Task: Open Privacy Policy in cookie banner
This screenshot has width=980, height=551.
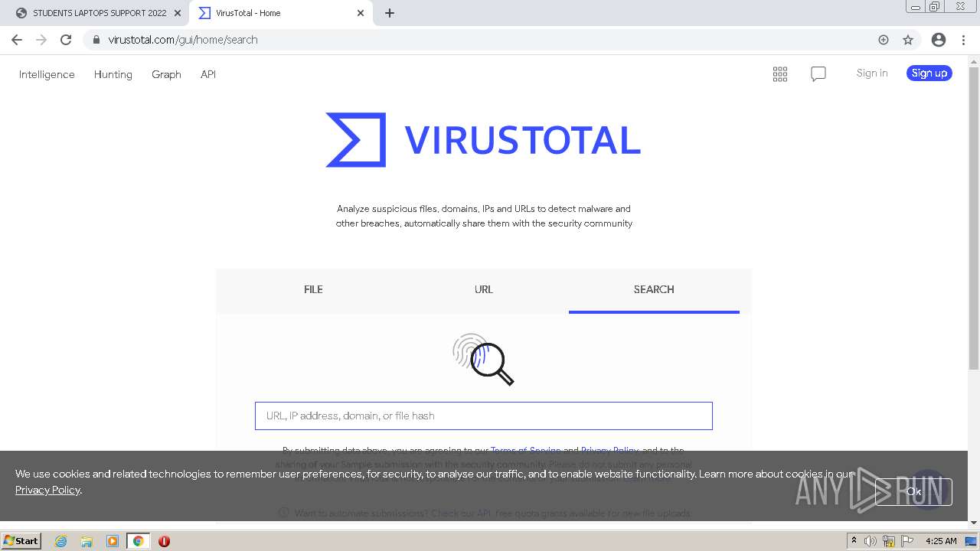Action: click(x=47, y=490)
